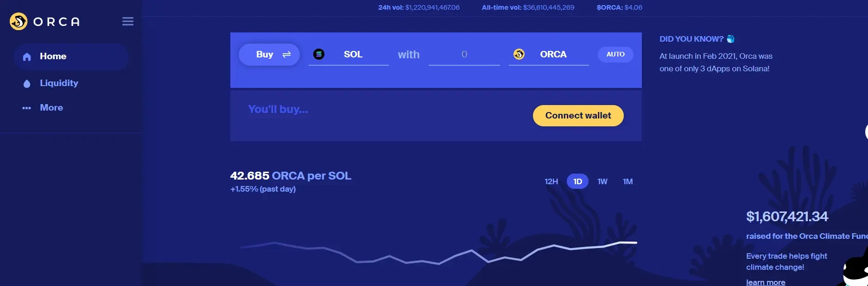Toggle the AUTO slippage setting
This screenshot has height=286, width=868.
[615, 54]
